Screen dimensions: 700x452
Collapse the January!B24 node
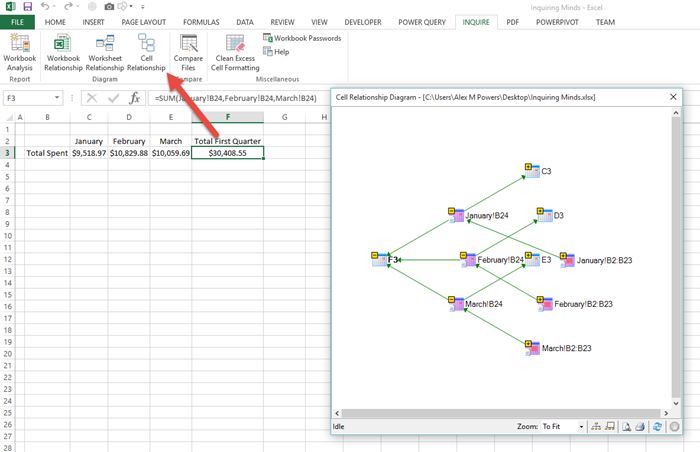coord(449,212)
